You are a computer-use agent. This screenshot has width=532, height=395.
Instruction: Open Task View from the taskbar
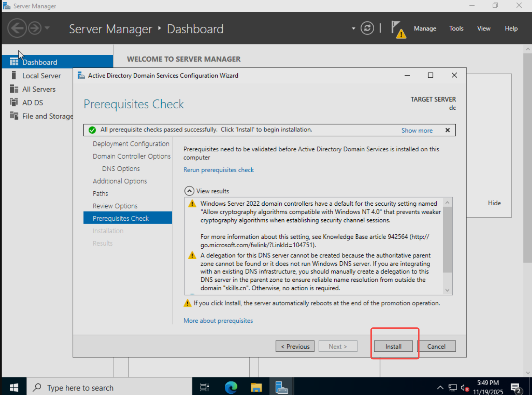pyautogui.click(x=205, y=387)
